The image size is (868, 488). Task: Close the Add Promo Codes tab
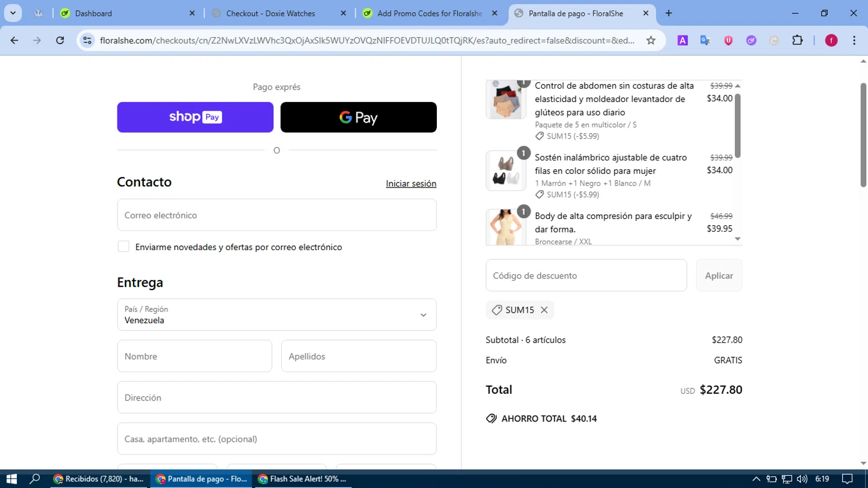coord(494,13)
